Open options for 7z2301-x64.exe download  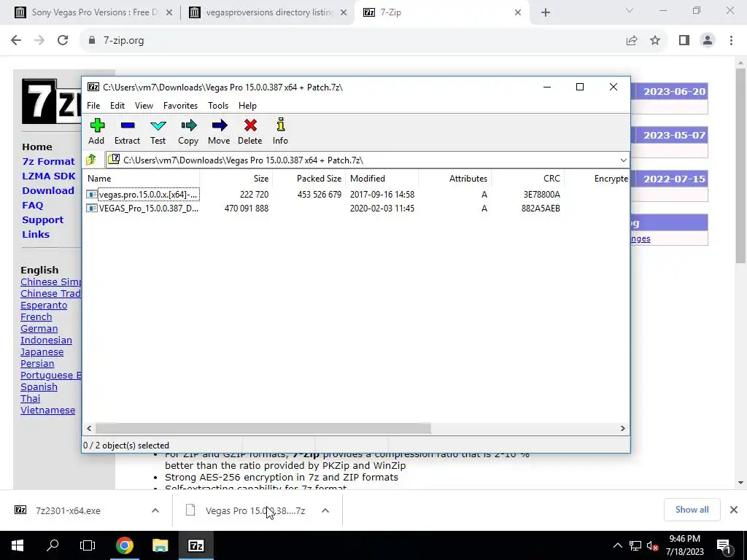(155, 510)
